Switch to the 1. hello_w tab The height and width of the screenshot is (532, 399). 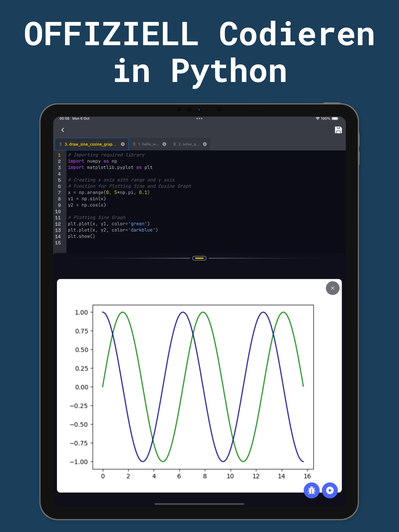(148, 144)
